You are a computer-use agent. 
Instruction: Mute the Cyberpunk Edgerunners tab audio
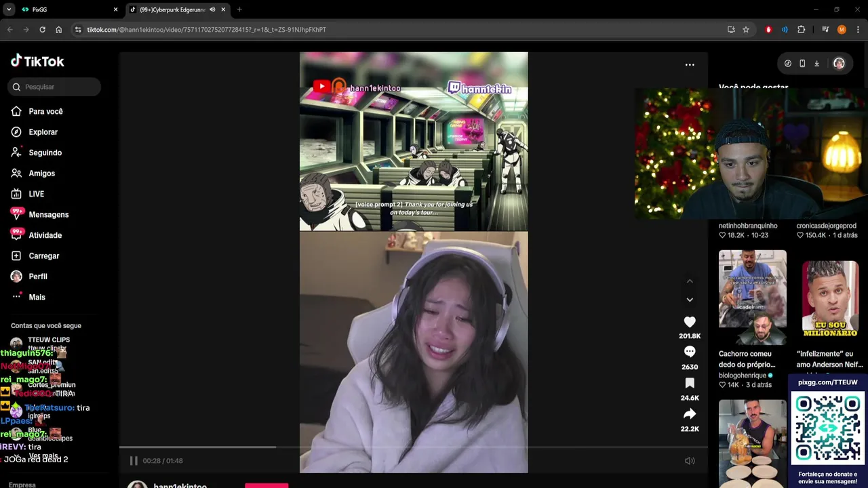click(212, 9)
